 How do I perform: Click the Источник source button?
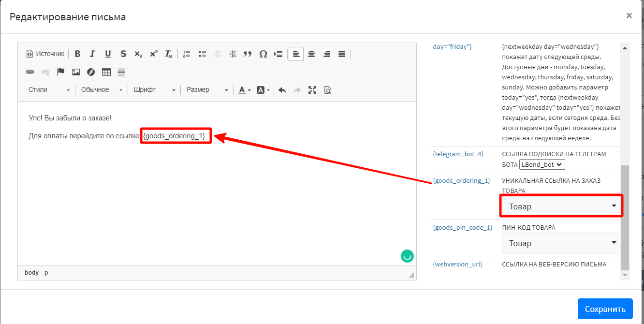click(45, 54)
